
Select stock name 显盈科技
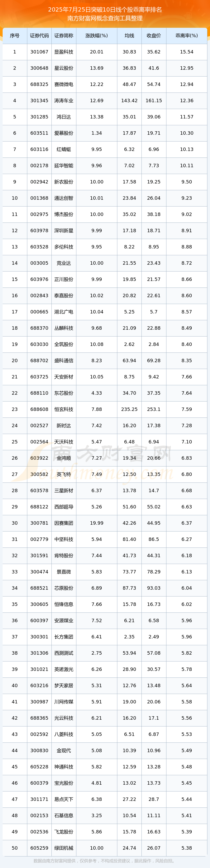pos(64,52)
